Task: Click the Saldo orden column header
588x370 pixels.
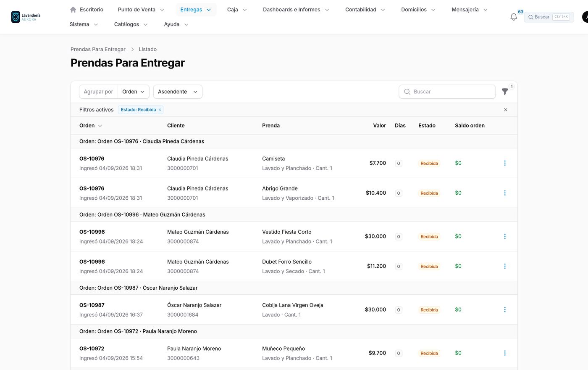Action: tap(470, 126)
